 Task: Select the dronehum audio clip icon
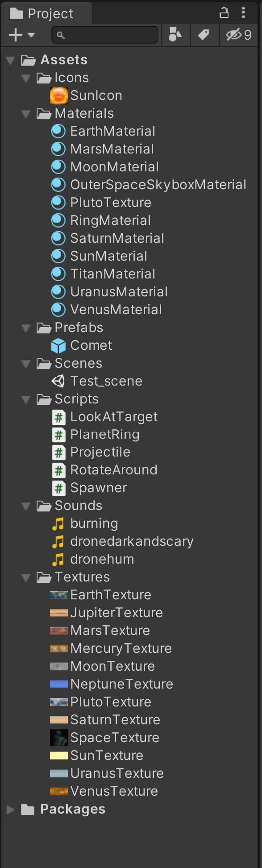click(x=58, y=559)
